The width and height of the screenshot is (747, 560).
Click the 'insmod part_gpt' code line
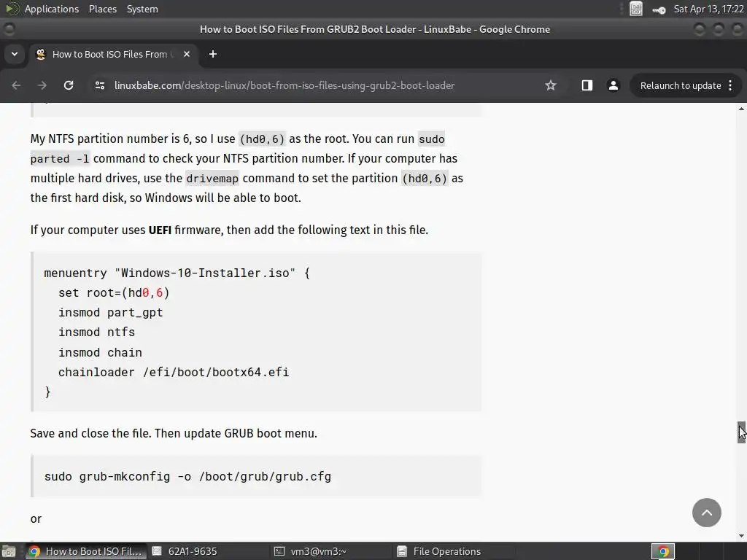[x=111, y=312]
